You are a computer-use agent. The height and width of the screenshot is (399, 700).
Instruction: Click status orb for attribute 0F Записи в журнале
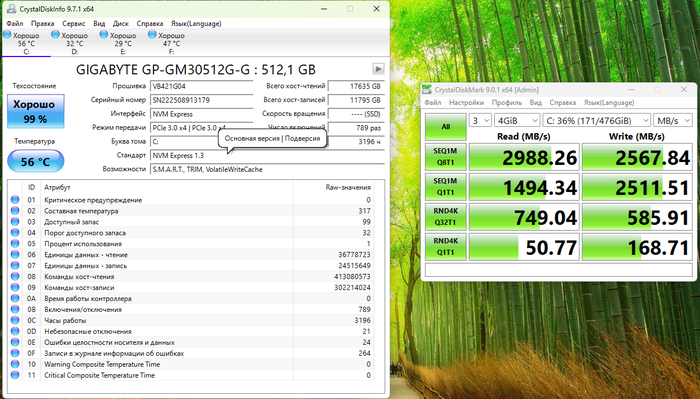point(15,353)
